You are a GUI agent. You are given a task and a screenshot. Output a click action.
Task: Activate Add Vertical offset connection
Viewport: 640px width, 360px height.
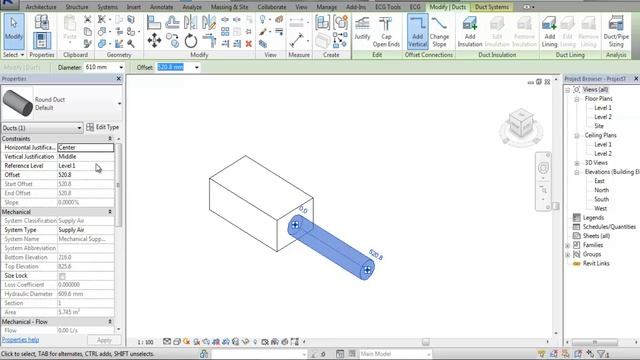click(x=417, y=31)
